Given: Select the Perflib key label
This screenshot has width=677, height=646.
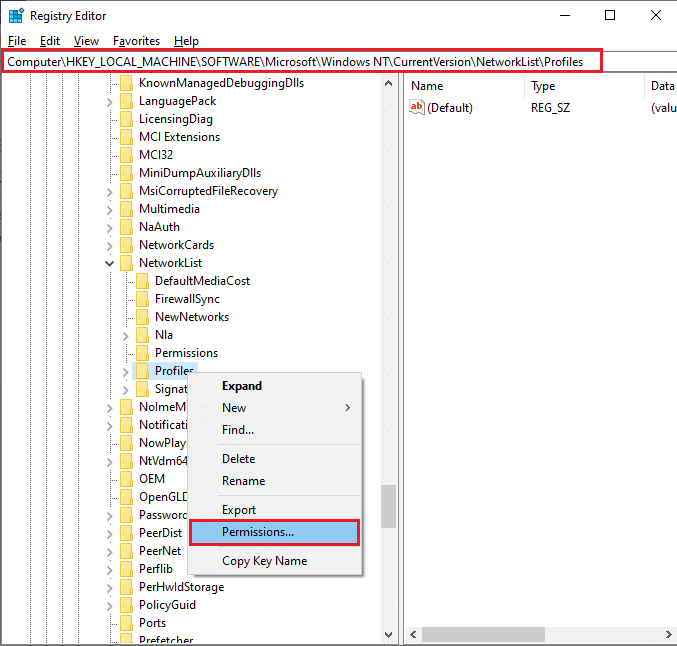Looking at the screenshot, I should coord(155,569).
